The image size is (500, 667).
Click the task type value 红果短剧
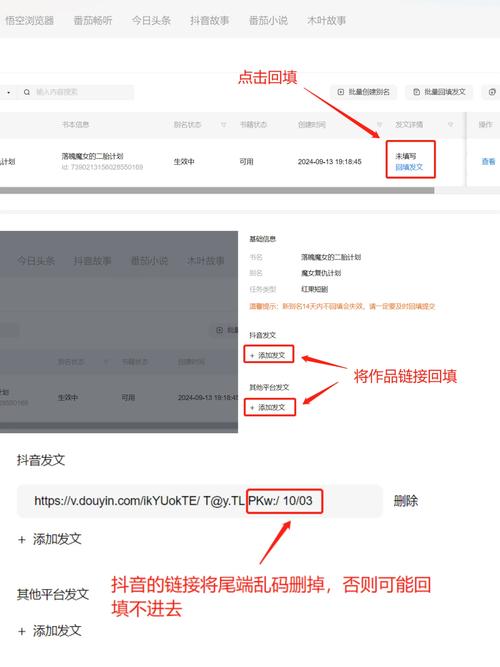314,289
